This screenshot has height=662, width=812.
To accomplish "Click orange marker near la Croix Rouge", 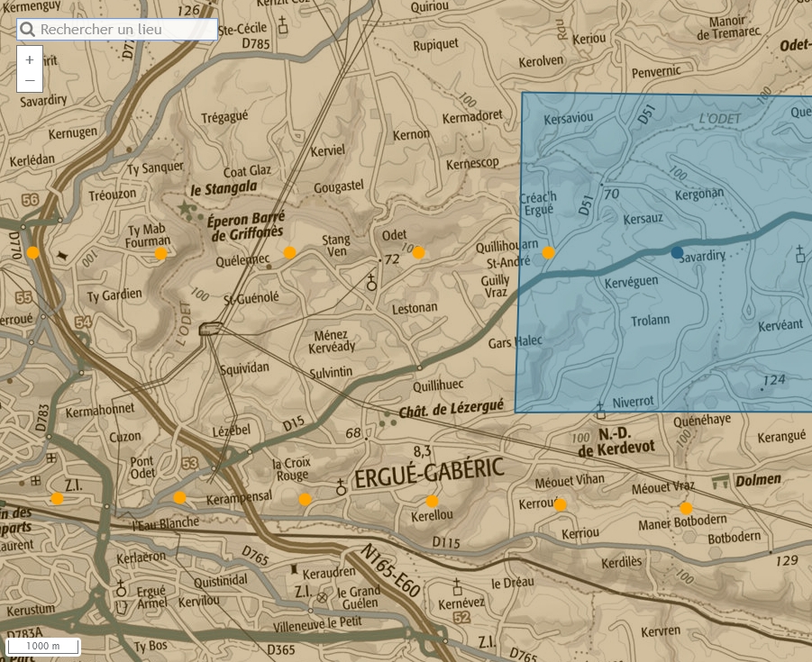I will tap(305, 499).
